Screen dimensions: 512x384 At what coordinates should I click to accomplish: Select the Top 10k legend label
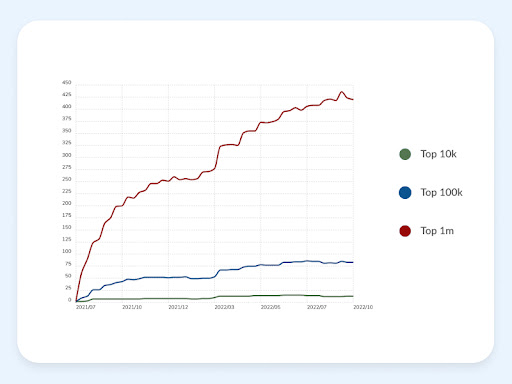438,154
